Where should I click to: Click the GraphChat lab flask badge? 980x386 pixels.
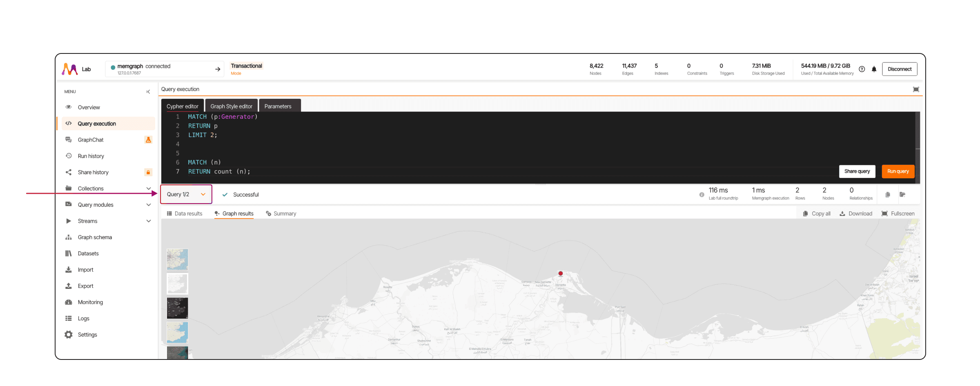pos(148,140)
